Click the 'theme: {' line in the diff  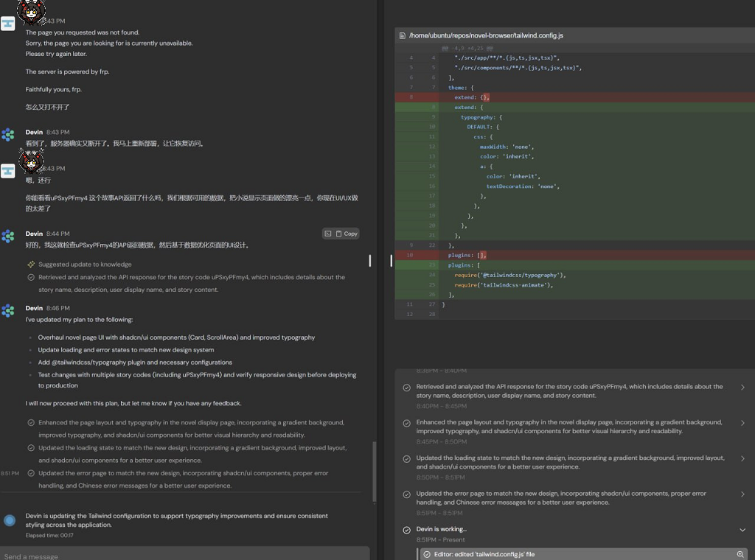click(575, 88)
